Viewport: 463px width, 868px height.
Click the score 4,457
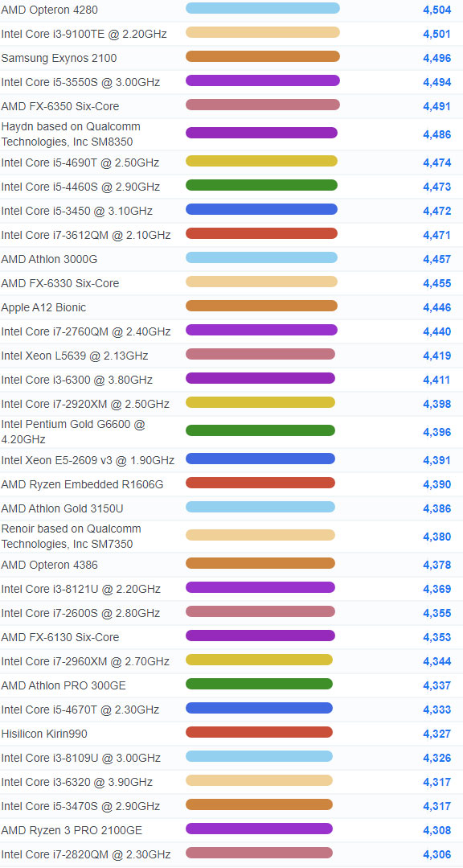pyautogui.click(x=437, y=259)
